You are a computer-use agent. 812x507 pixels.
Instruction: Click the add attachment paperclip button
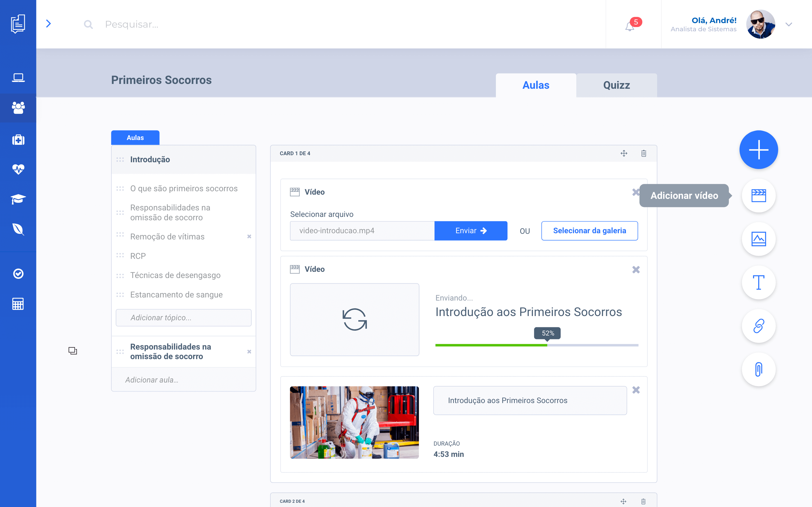758,369
